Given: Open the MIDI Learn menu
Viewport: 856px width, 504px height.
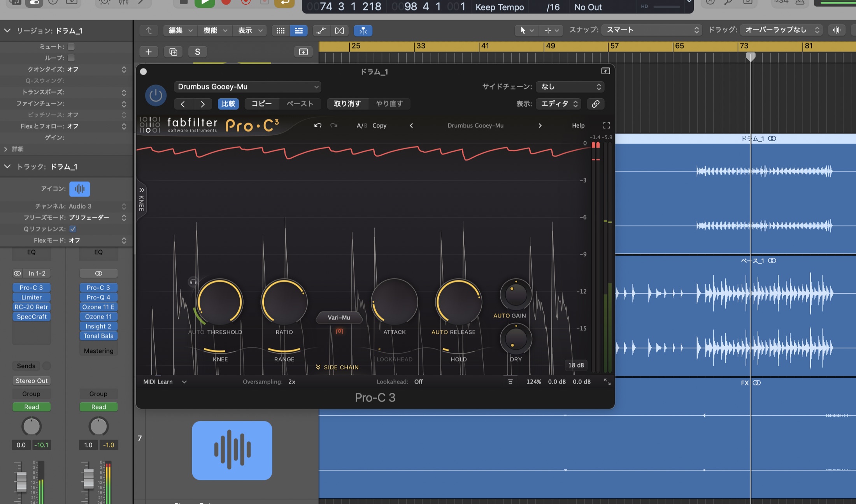Looking at the screenshot, I should (x=165, y=382).
